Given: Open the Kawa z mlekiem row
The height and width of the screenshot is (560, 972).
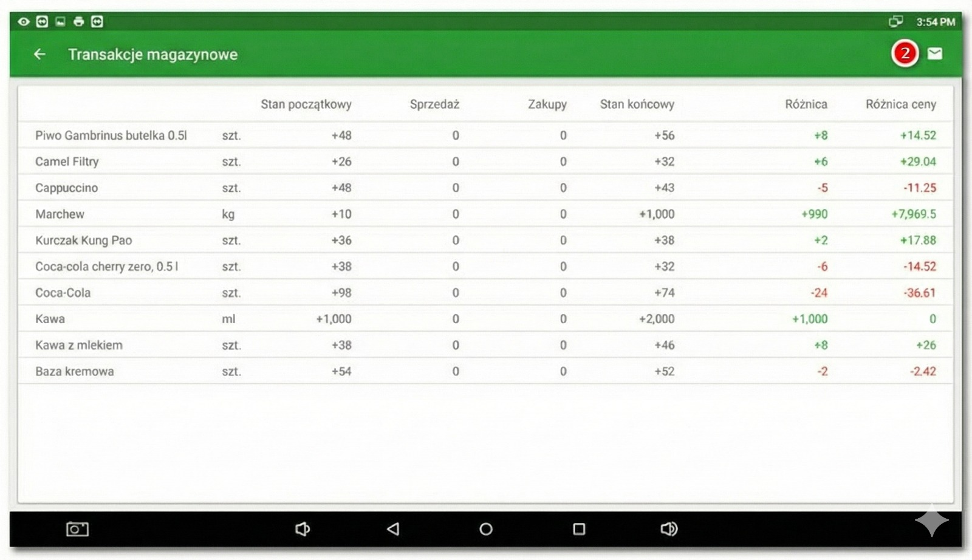Looking at the screenshot, I should (78, 345).
